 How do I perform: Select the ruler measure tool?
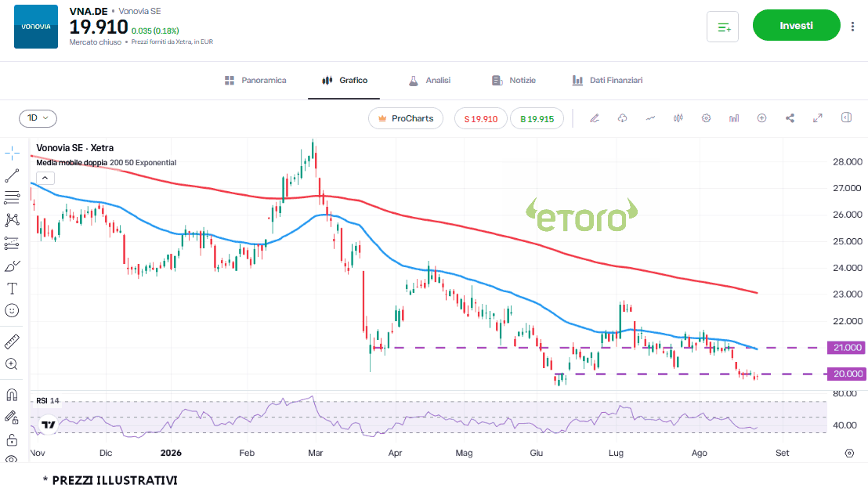pyautogui.click(x=13, y=342)
